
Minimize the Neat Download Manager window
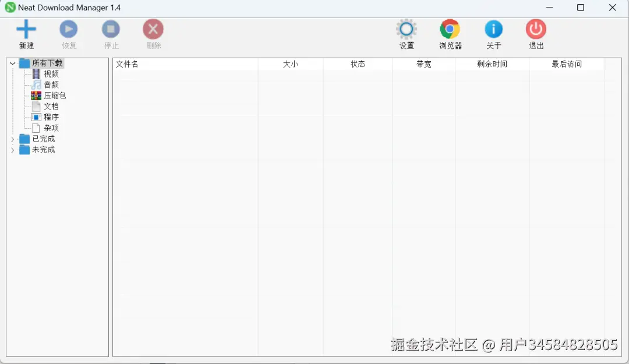click(550, 7)
